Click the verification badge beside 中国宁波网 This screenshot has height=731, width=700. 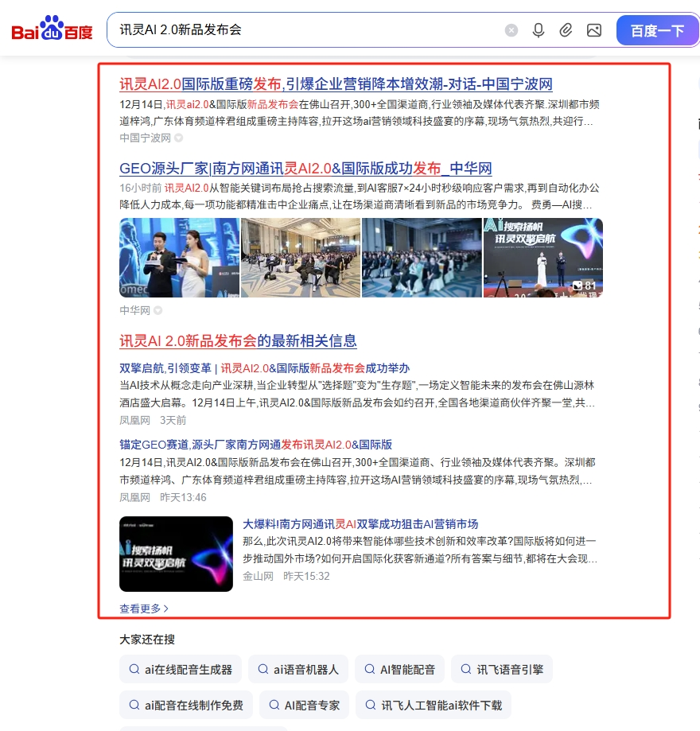(x=179, y=138)
